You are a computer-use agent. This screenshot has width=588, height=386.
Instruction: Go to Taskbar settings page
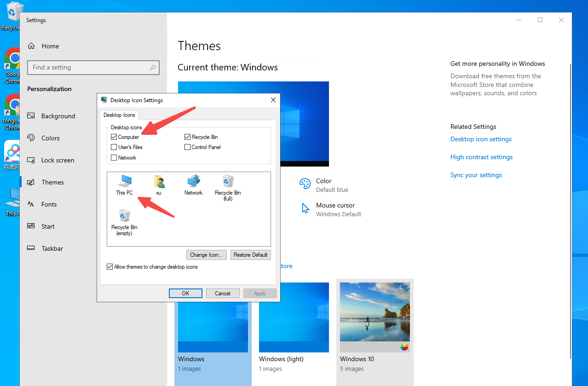pyautogui.click(x=52, y=248)
